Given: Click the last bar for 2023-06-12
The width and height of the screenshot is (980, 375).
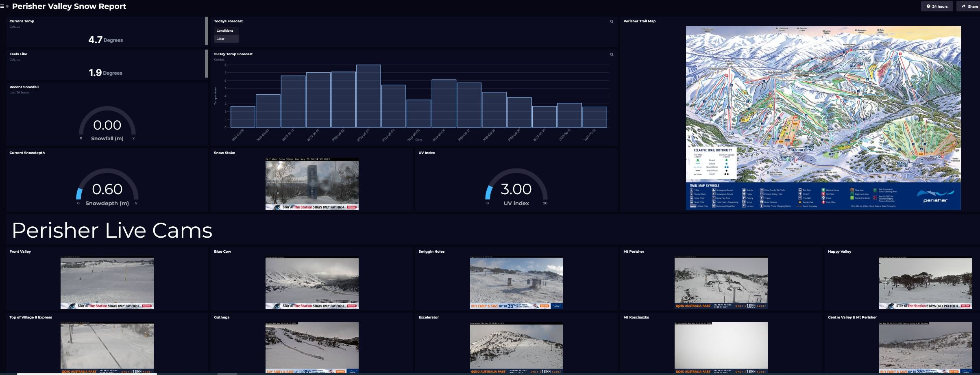Looking at the screenshot, I should pyautogui.click(x=595, y=117).
